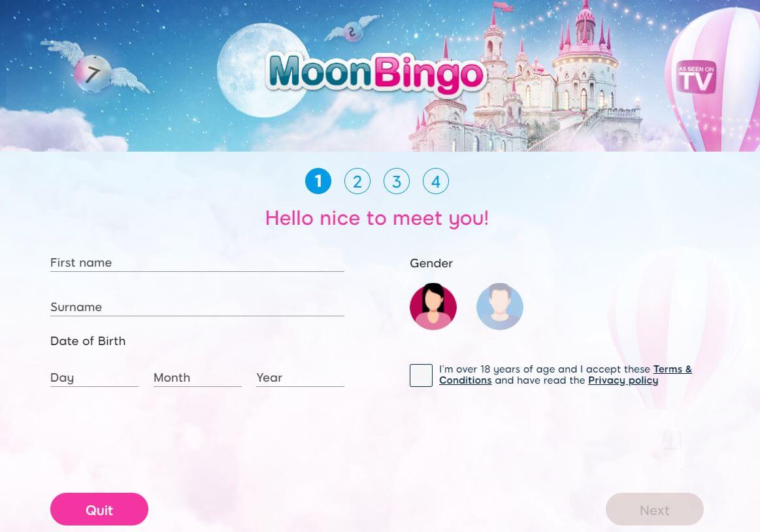
Task: Focus the First name input field
Action: (197, 263)
